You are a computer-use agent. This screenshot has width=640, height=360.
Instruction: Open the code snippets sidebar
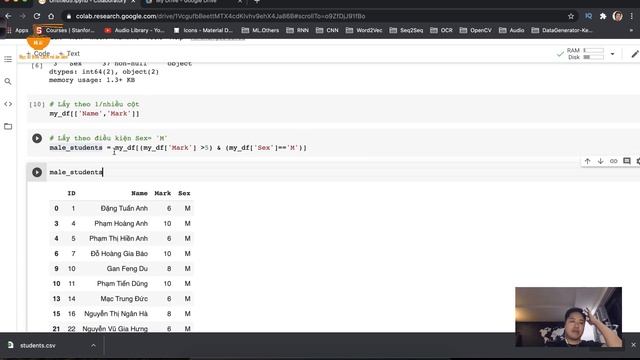(x=8, y=104)
